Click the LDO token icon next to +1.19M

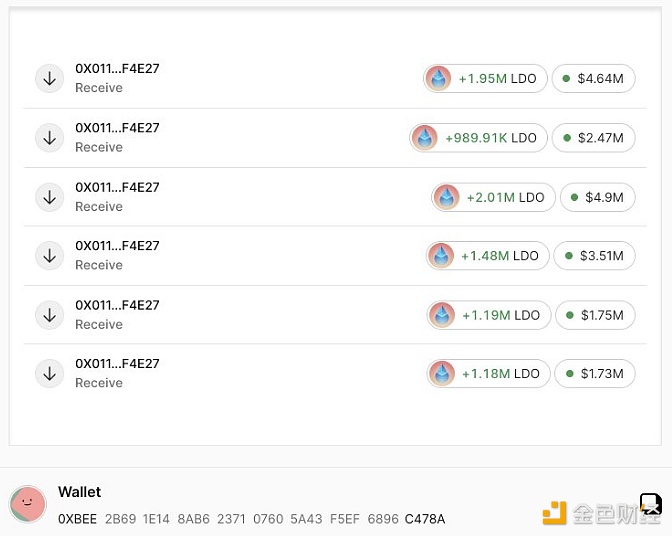441,315
